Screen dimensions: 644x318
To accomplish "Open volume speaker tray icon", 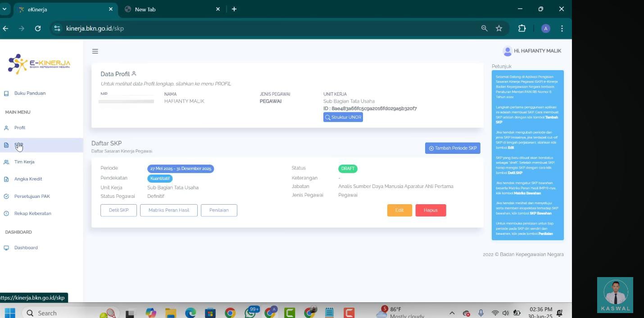I will point(505,313).
